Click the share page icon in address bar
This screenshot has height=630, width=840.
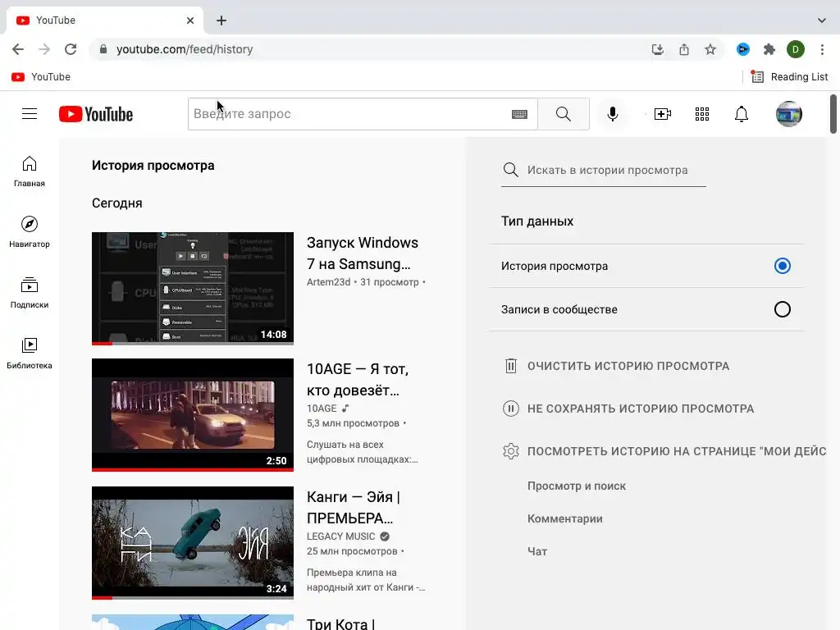click(684, 49)
